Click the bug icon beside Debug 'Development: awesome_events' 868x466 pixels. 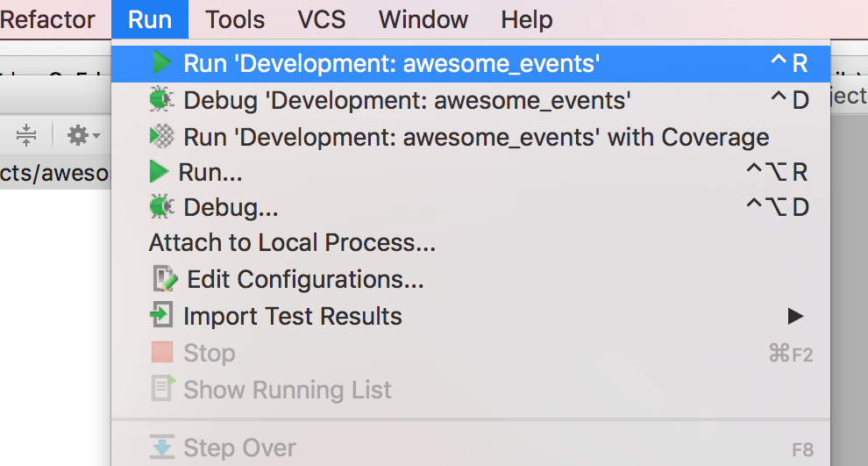161,100
